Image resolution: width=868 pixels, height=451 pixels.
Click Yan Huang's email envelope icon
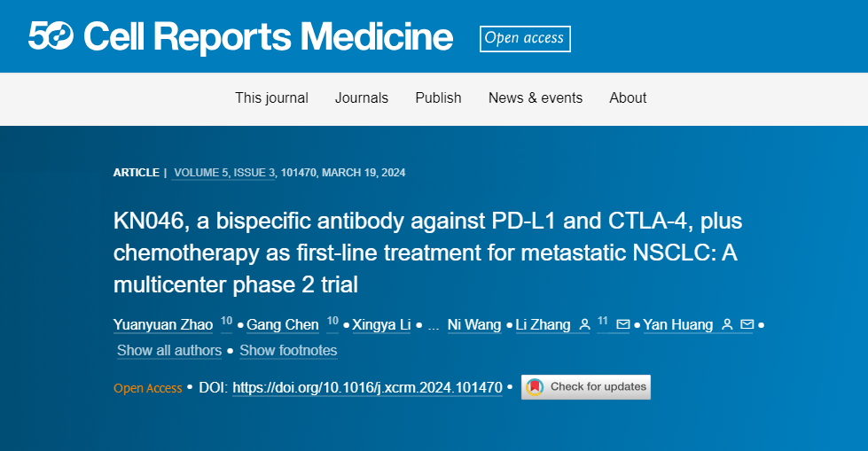(x=747, y=325)
